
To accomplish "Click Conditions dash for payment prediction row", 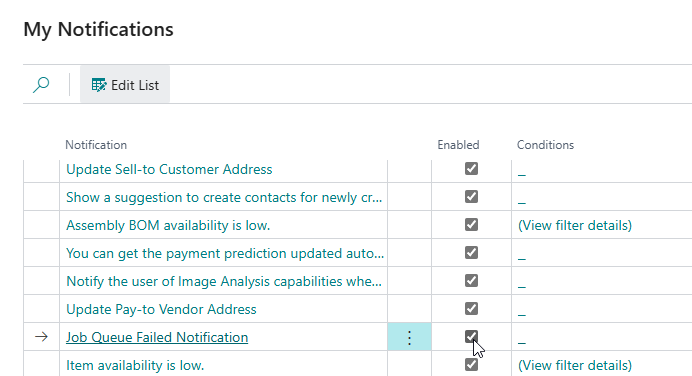I will 522,258.
